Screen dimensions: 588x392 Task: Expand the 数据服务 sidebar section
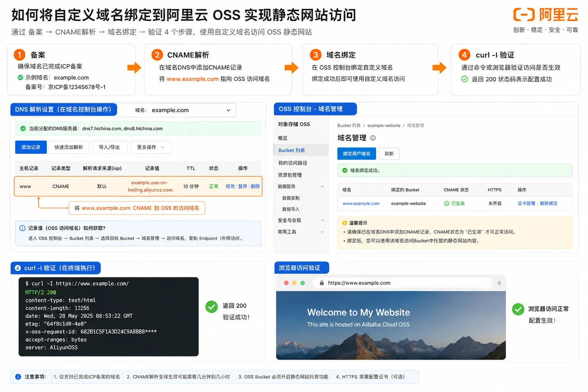[x=322, y=187]
